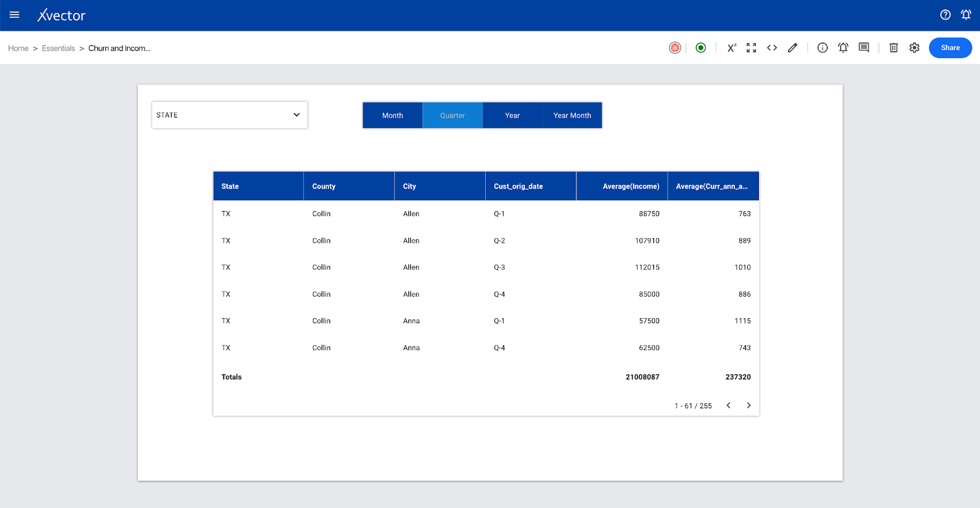This screenshot has width=980, height=508.
Task: Toggle the green record status indicator
Action: (701, 48)
